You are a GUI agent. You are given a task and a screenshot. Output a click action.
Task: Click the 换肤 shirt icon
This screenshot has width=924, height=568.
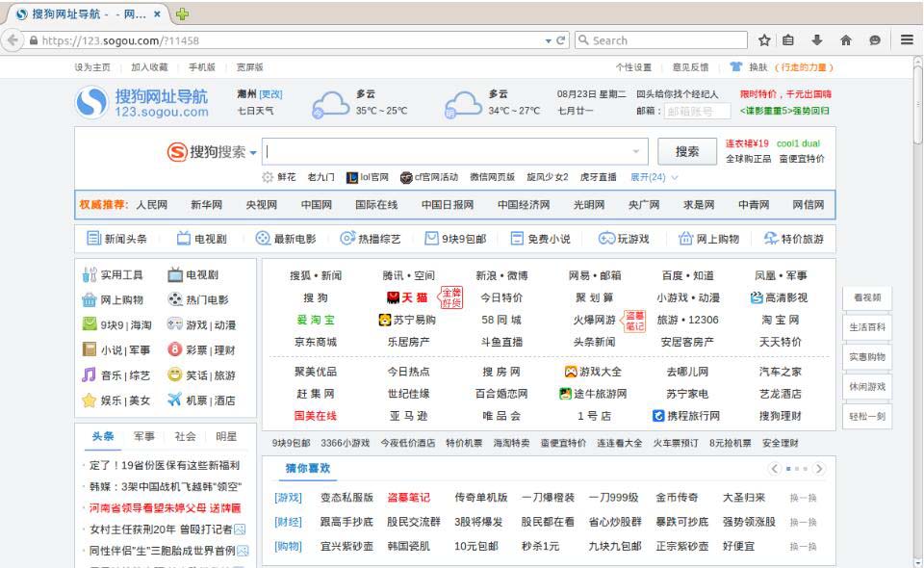click(x=736, y=66)
